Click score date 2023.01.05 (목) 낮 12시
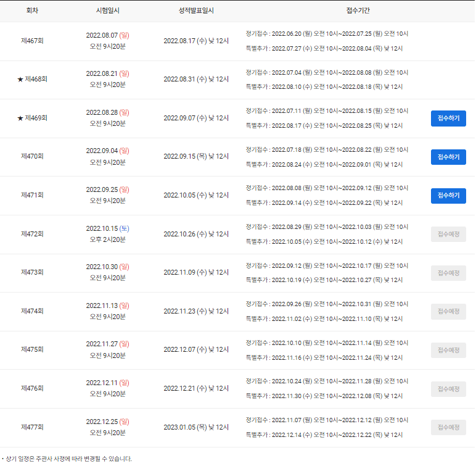Image resolution: width=476 pixels, height=466 pixels. pyautogui.click(x=196, y=428)
